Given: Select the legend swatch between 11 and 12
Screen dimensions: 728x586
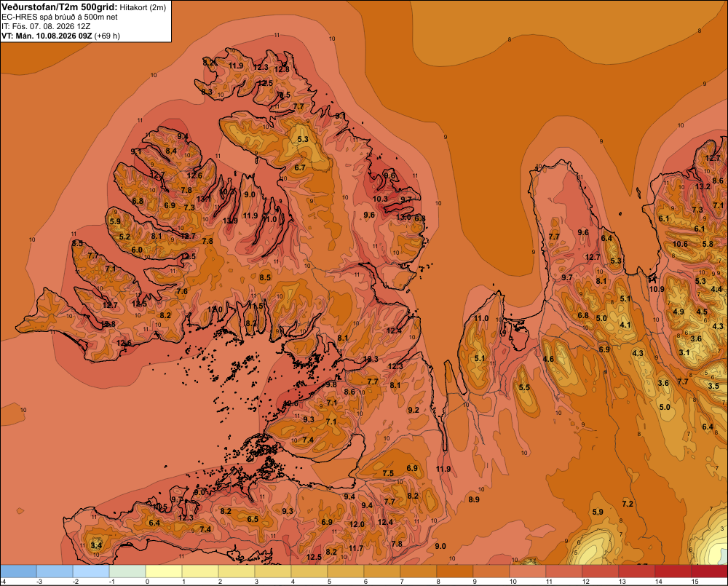Looking at the screenshot, I should [563, 571].
